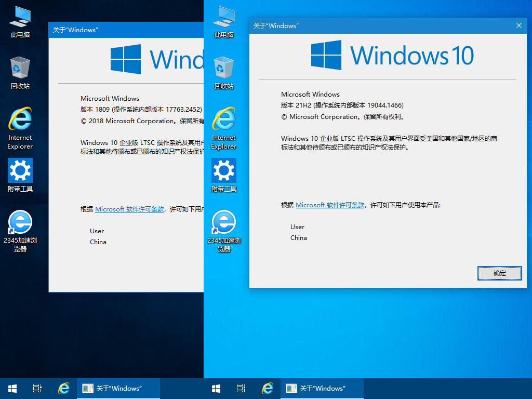Click "Microsoft Windows" heading text in the 1809 dialog
The image size is (532, 399).
click(110, 98)
